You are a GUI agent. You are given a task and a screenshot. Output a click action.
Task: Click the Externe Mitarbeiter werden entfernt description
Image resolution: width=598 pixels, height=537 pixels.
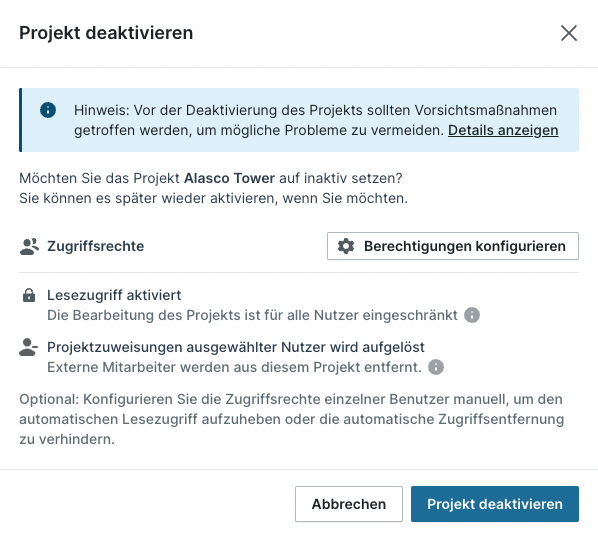(x=234, y=367)
